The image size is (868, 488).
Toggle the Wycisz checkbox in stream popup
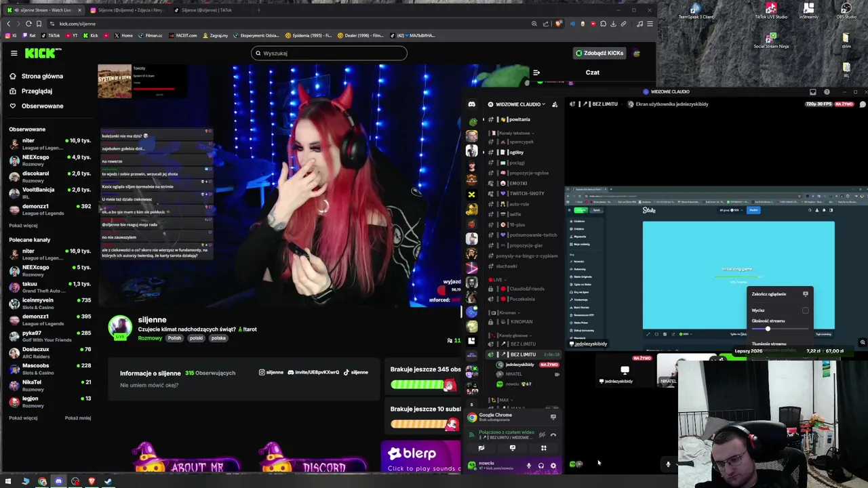point(806,310)
